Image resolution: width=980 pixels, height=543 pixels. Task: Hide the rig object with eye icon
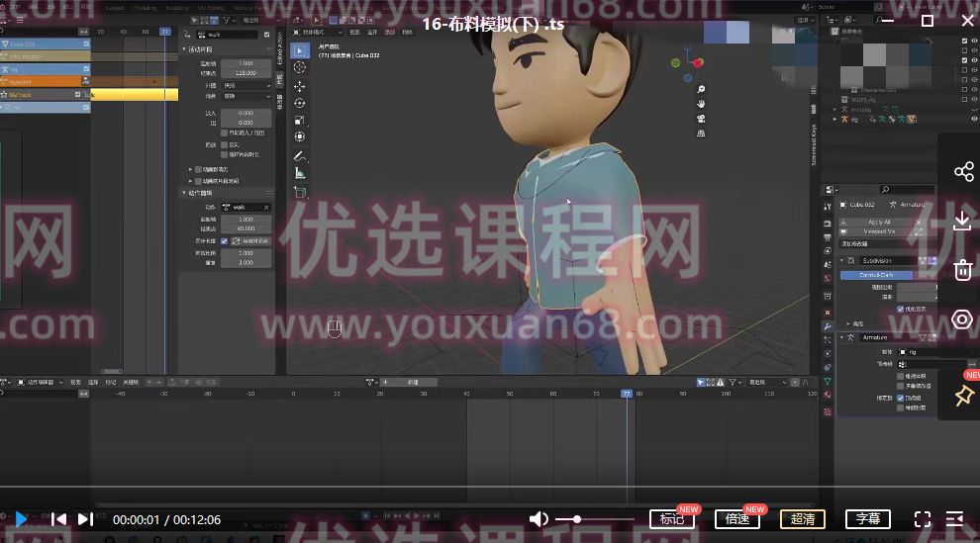pos(974,119)
